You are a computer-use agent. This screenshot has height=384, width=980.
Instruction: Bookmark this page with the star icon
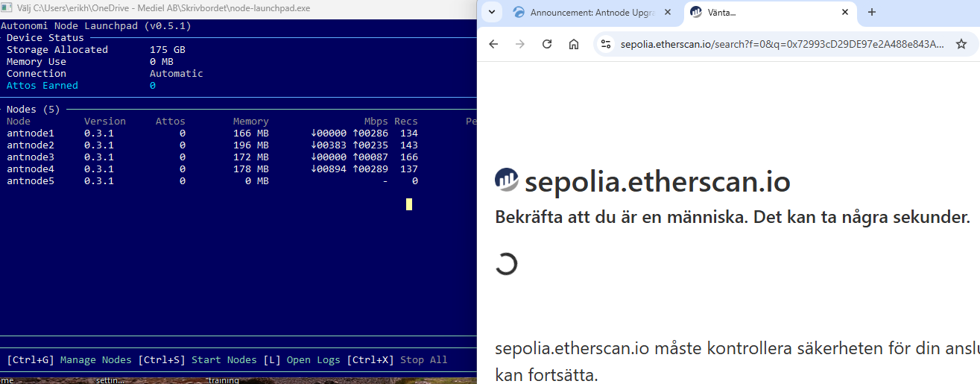pos(961,44)
